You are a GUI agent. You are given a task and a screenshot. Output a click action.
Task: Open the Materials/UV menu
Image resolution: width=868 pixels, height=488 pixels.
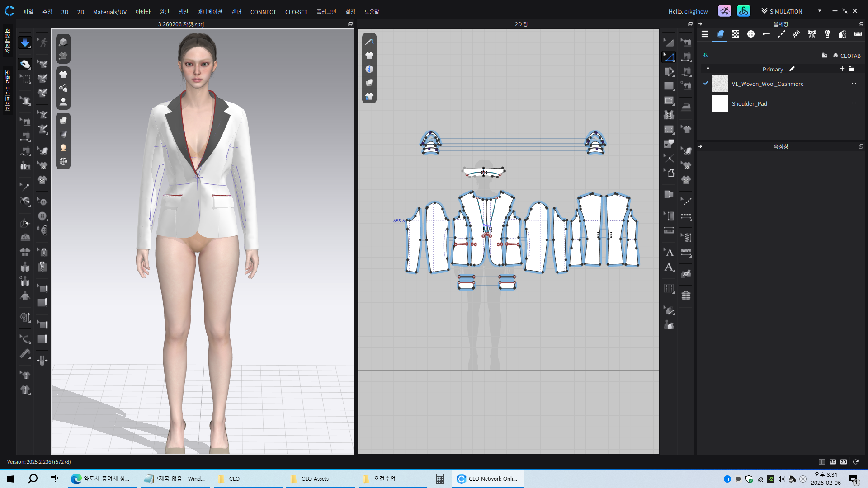109,12
